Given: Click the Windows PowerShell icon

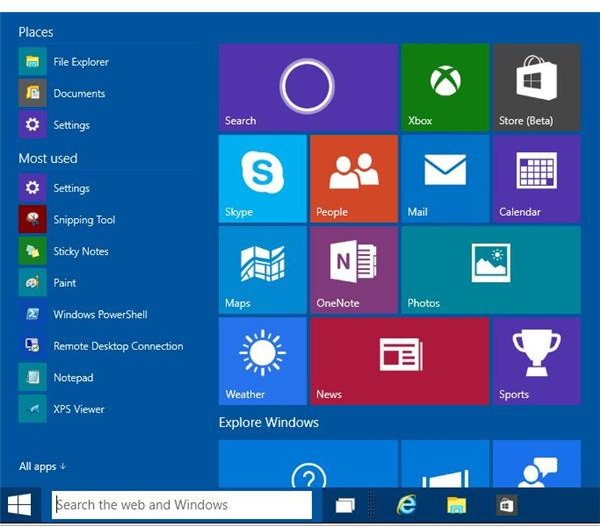Looking at the screenshot, I should click(33, 314).
